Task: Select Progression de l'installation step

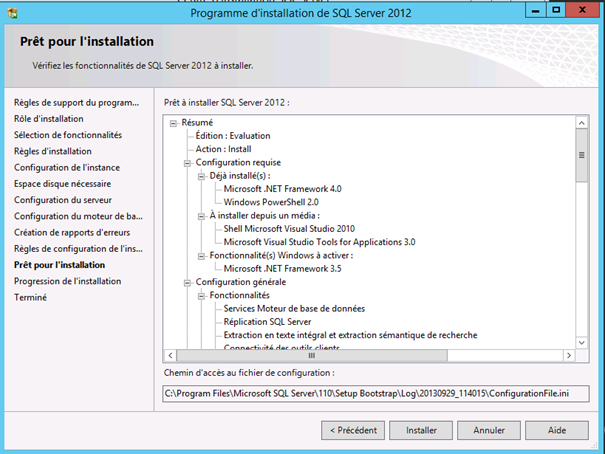Action: [x=68, y=281]
